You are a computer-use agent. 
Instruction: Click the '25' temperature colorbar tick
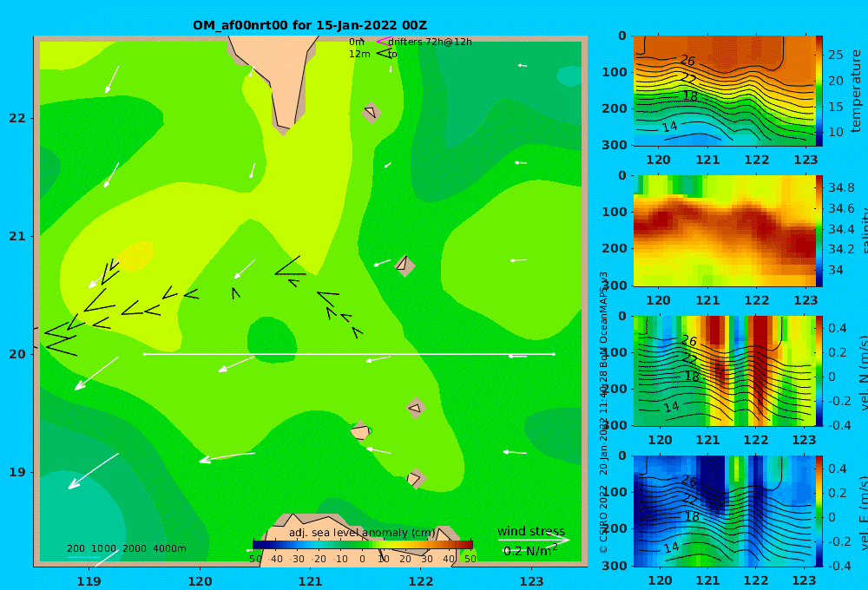(x=836, y=55)
